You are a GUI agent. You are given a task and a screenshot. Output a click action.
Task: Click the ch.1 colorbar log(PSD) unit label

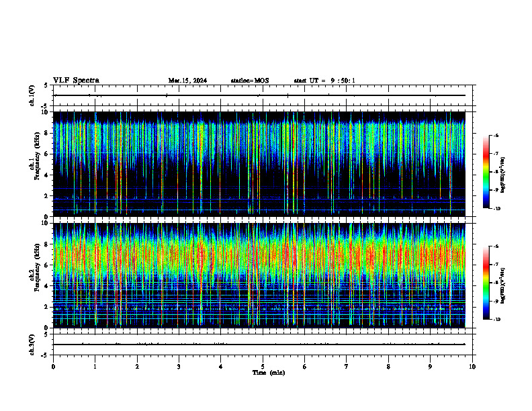click(503, 175)
